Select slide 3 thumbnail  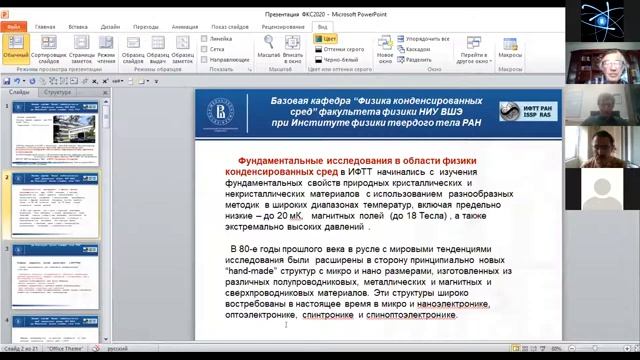(55, 276)
